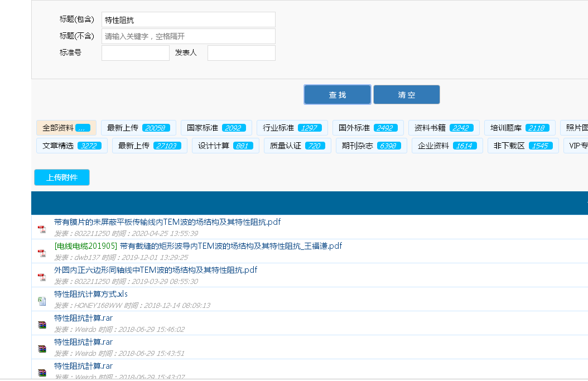Switch to the 设计计算 tab
The image size is (588, 381).
[225, 146]
